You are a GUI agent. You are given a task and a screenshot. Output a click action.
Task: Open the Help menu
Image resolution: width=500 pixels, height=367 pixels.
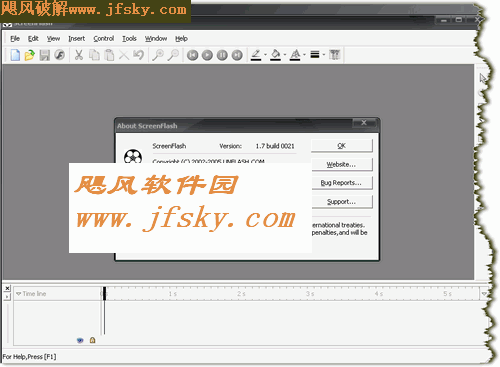click(x=181, y=39)
